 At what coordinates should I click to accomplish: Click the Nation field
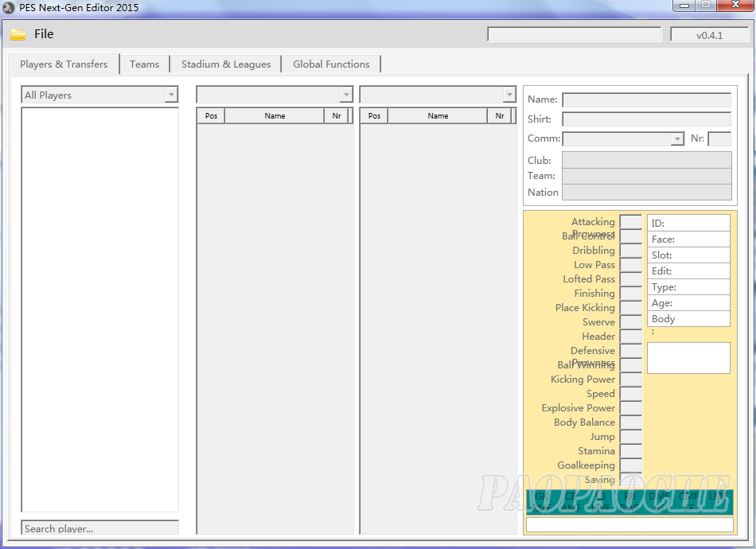[646, 192]
